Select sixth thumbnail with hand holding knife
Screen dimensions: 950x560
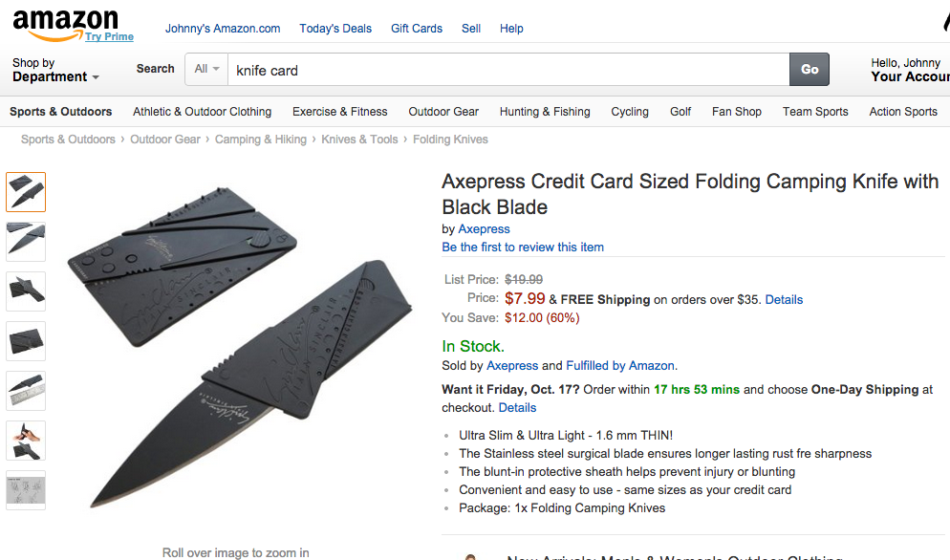(26, 441)
